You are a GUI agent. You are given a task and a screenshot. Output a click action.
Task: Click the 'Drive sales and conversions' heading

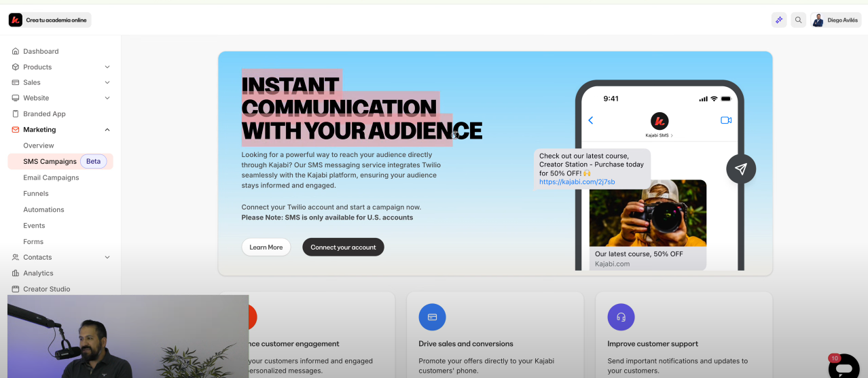click(466, 343)
